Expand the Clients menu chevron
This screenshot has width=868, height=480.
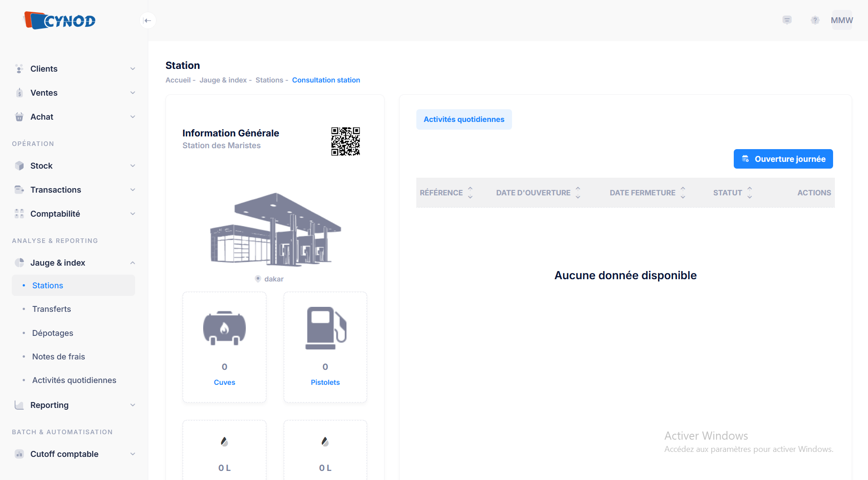point(132,69)
